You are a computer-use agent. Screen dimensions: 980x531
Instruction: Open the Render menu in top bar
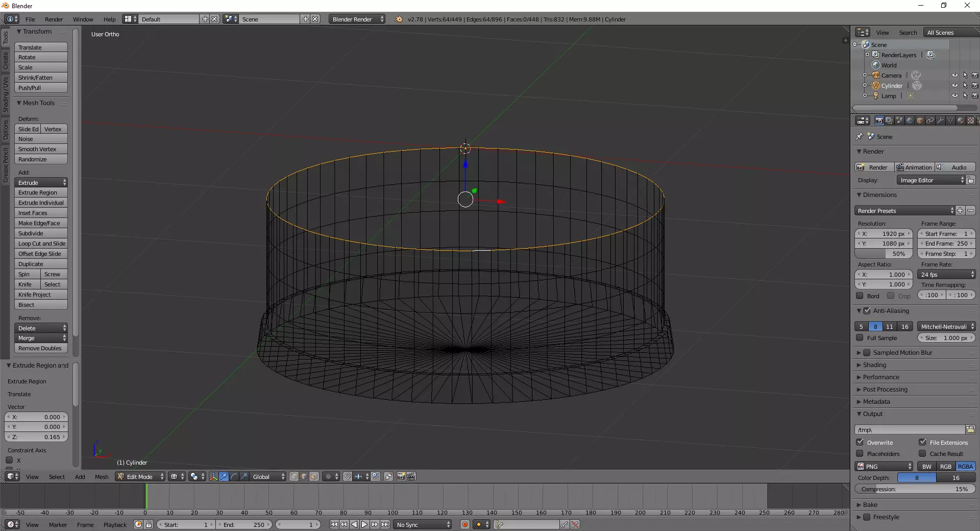click(x=54, y=19)
